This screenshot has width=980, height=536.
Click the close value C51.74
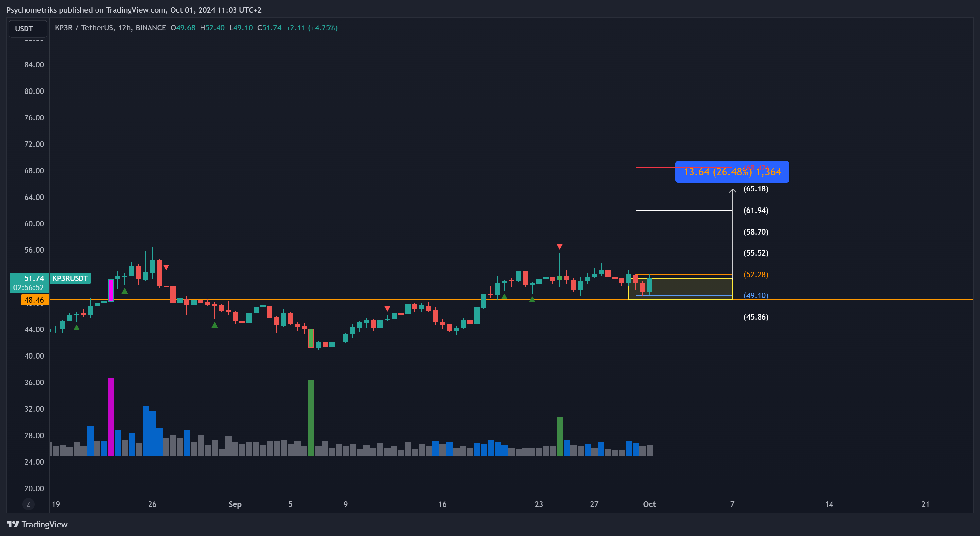269,28
